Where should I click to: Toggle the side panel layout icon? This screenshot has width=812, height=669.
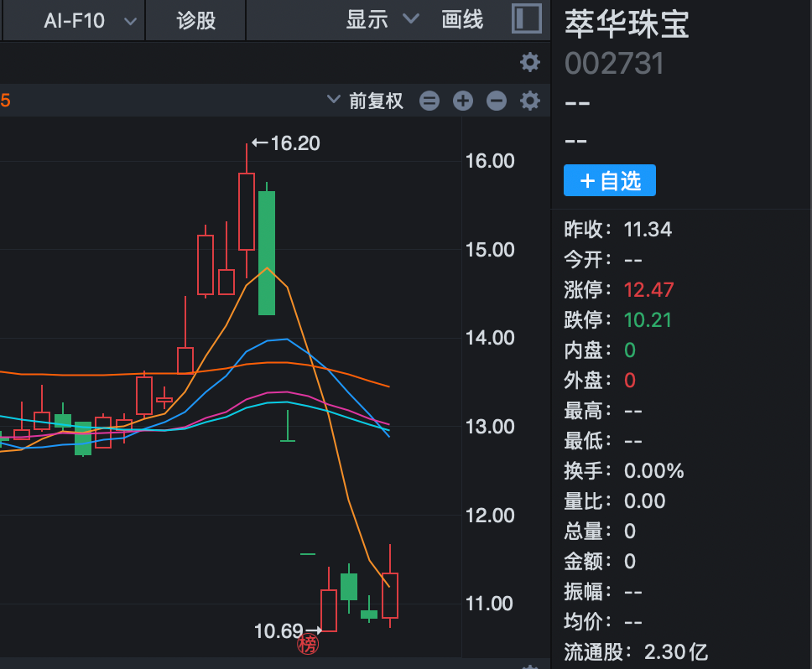526,19
